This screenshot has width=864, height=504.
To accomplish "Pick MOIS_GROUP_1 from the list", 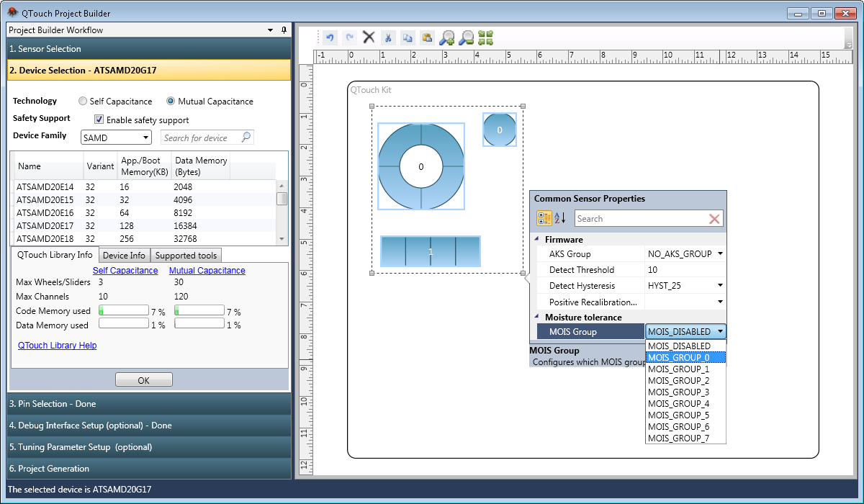I will 685,369.
